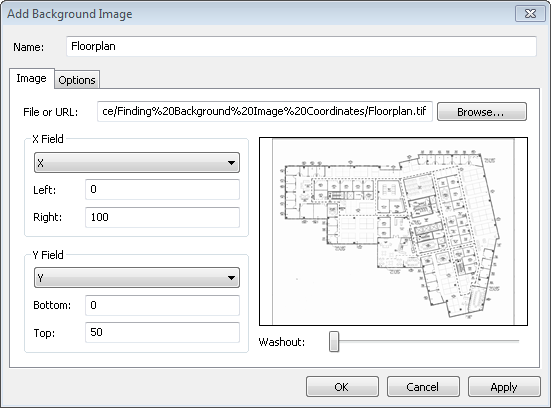Click the File or URL path field
Screen dimensions: 551x408
tap(265, 111)
